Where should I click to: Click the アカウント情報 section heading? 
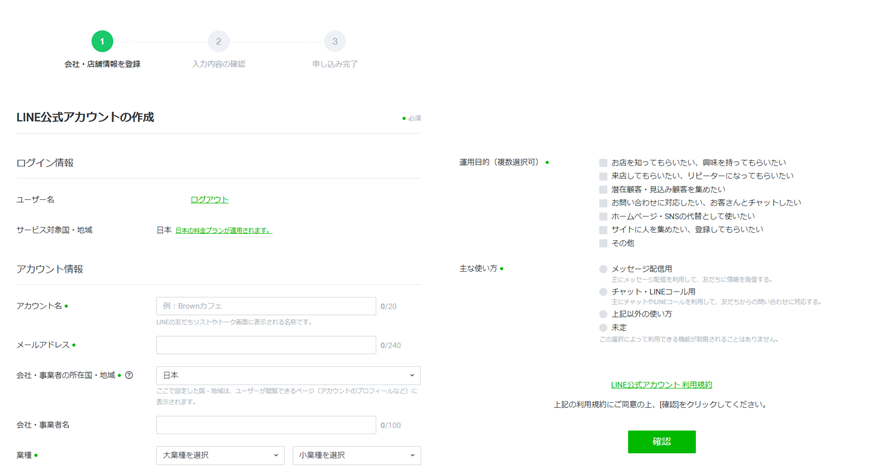(x=50, y=269)
